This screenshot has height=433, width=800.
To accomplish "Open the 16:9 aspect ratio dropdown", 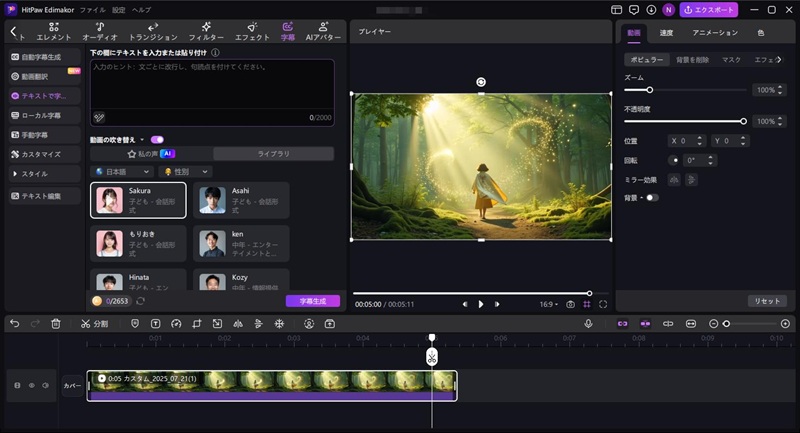I will pos(548,304).
